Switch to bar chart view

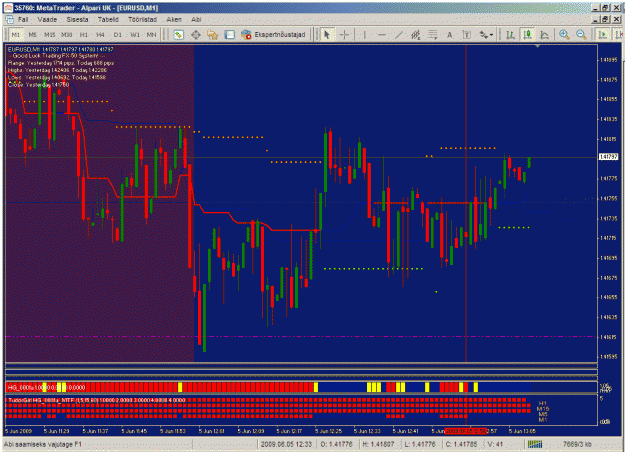(510, 35)
